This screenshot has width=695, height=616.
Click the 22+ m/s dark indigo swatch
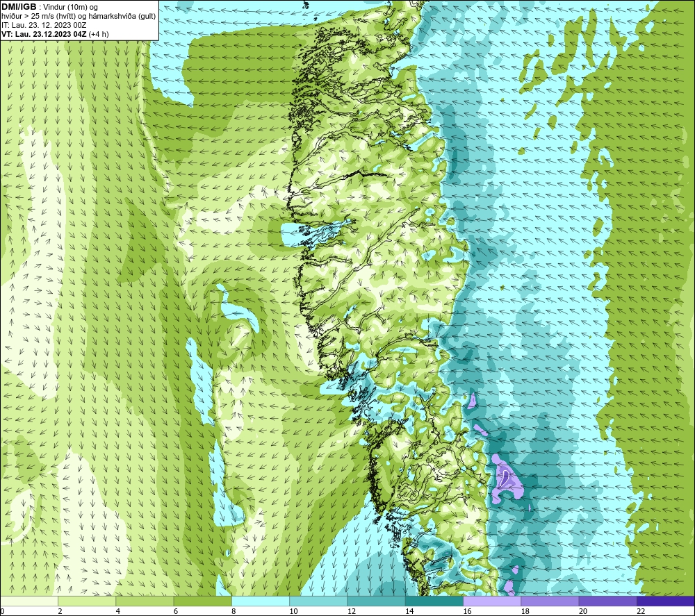(666, 601)
